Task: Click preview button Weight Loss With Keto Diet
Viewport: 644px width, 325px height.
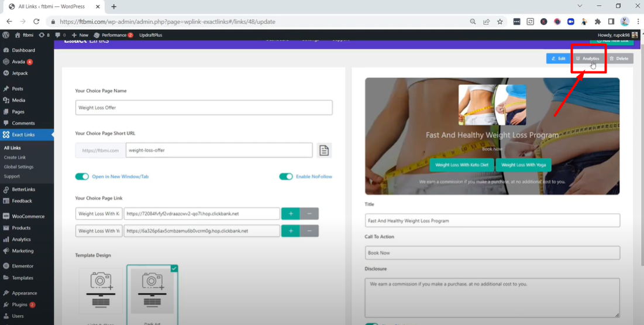Action: point(462,165)
